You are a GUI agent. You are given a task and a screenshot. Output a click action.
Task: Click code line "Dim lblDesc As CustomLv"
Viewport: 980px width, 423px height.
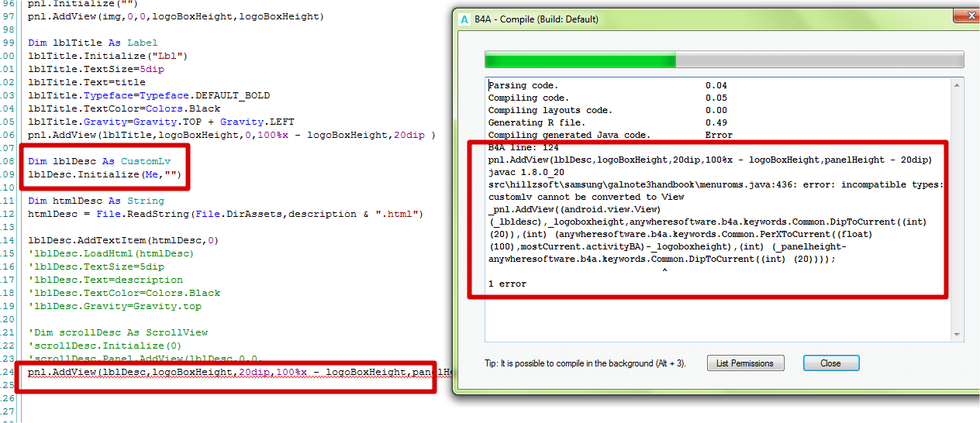click(99, 161)
